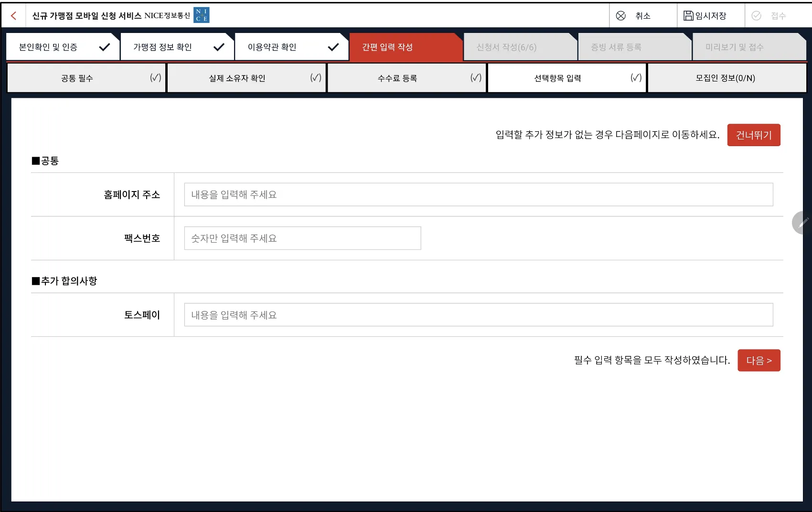Click the cancel circle-x icon

click(x=620, y=16)
